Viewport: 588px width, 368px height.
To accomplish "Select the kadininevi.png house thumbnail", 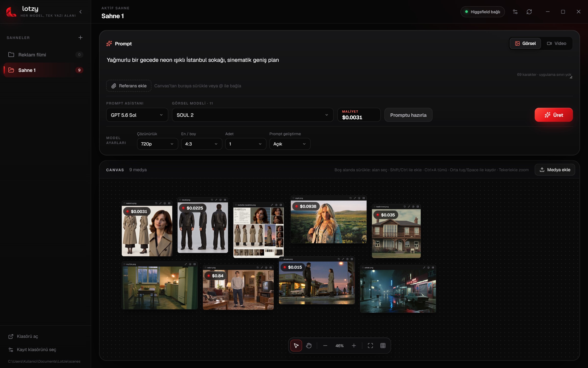I will coord(396,234).
